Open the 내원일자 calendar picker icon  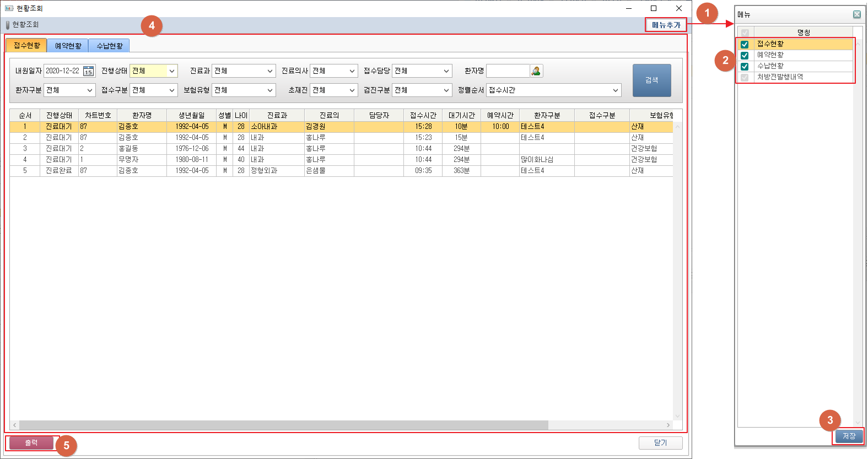click(x=88, y=71)
